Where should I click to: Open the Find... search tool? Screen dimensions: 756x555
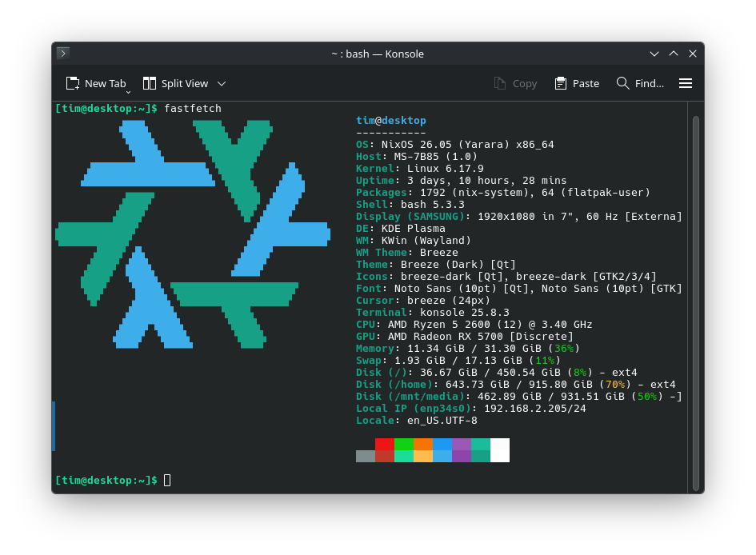pyautogui.click(x=640, y=83)
